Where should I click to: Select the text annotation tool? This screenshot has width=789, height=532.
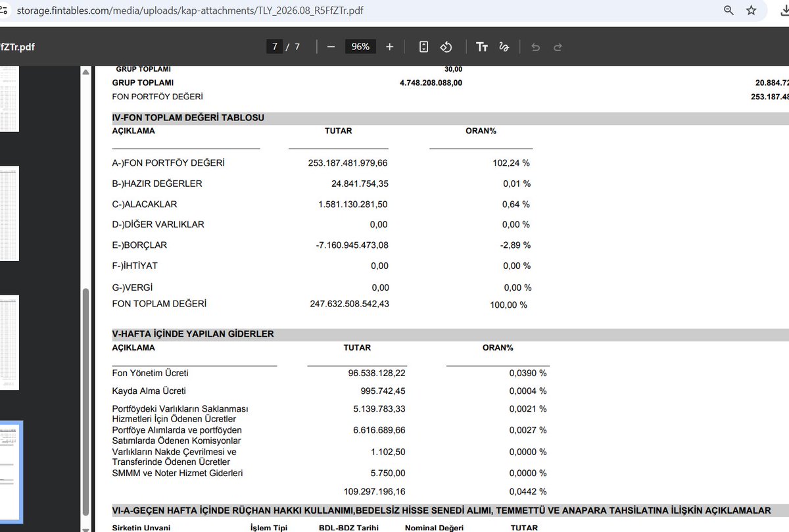[x=482, y=47]
